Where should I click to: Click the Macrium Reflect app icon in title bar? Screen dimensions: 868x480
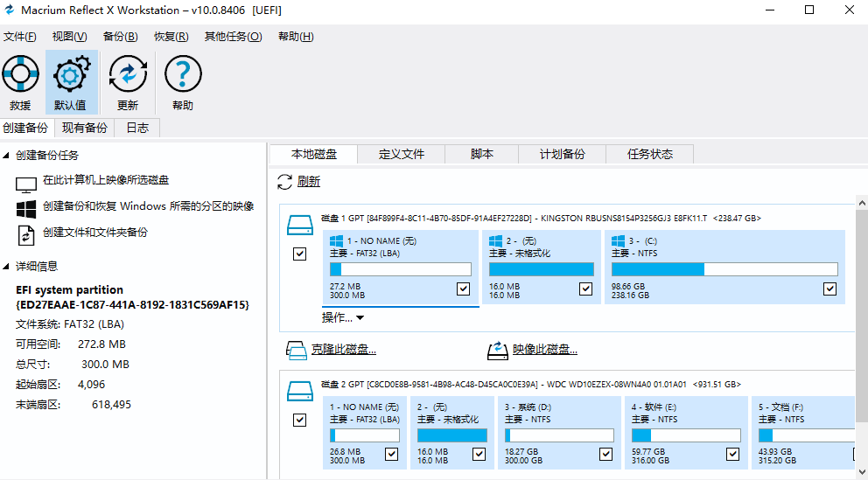coord(9,10)
